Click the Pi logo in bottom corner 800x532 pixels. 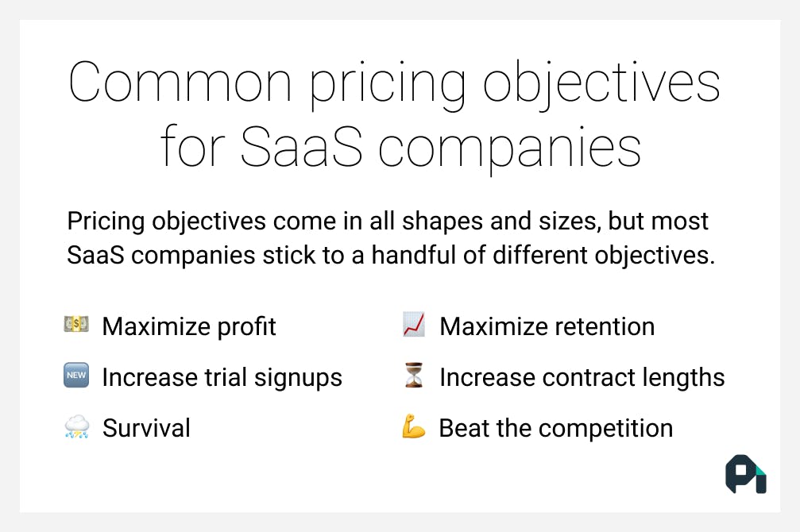745,474
